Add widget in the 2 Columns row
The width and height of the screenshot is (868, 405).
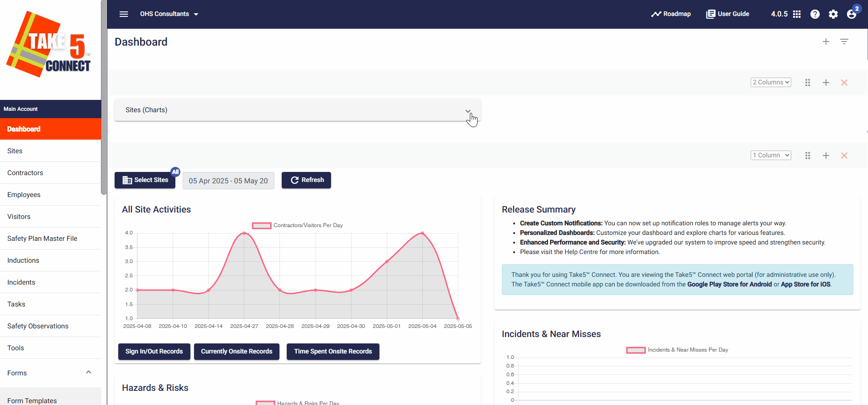pyautogui.click(x=826, y=83)
